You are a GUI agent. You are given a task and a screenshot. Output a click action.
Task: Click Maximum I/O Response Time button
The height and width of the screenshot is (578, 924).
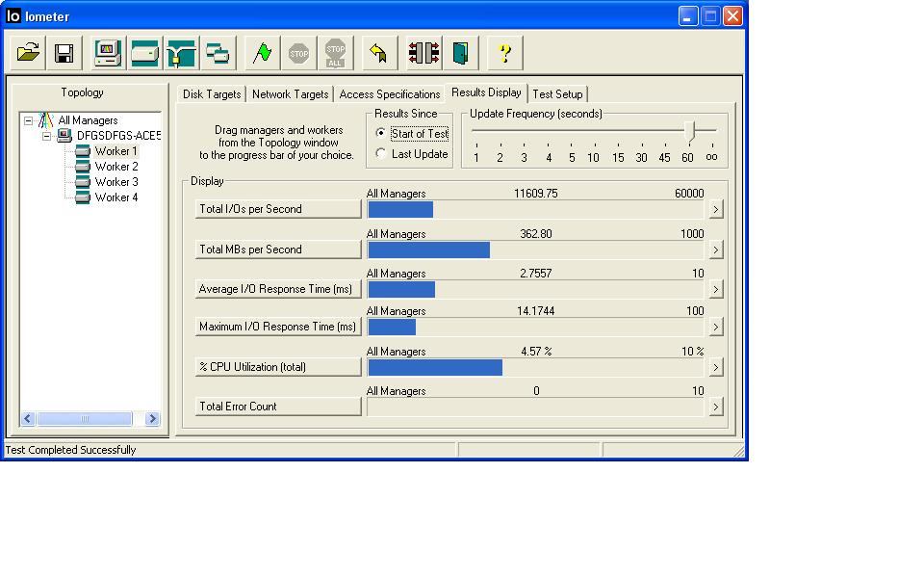click(x=278, y=327)
